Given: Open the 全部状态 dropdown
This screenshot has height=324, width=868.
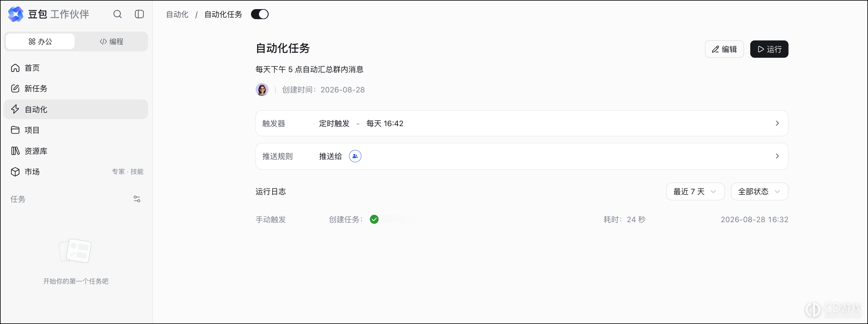Looking at the screenshot, I should (x=759, y=192).
